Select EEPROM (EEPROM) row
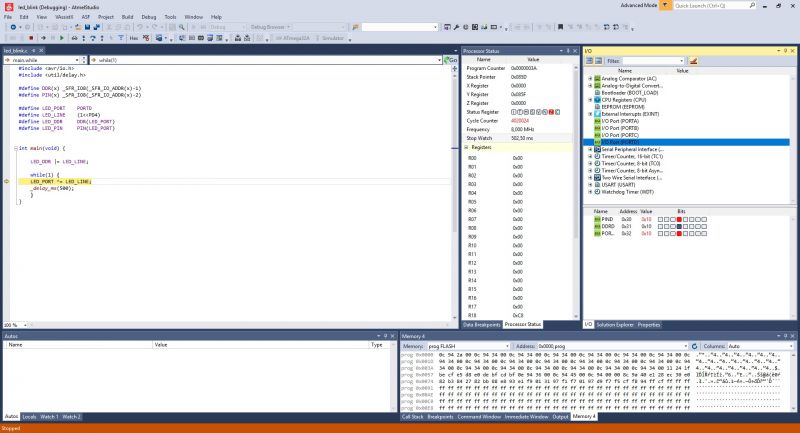This screenshot has width=800, height=433. [622, 107]
